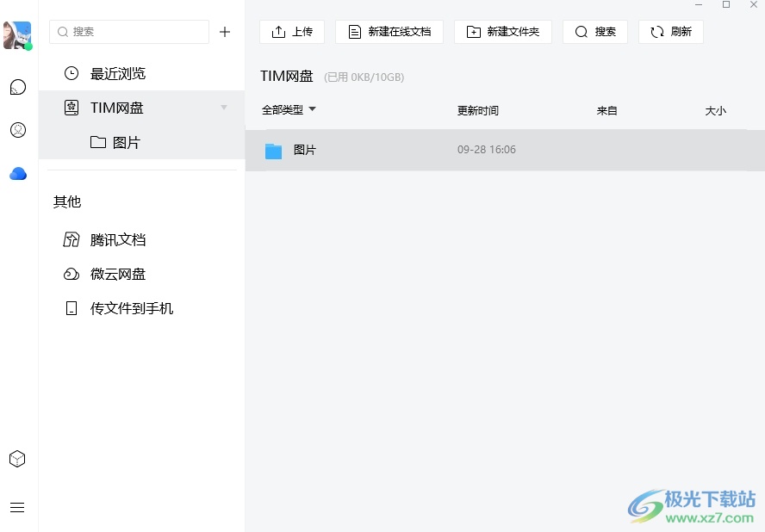Open the blue cloud files icon
Screen dimensions: 765x532
18,174
